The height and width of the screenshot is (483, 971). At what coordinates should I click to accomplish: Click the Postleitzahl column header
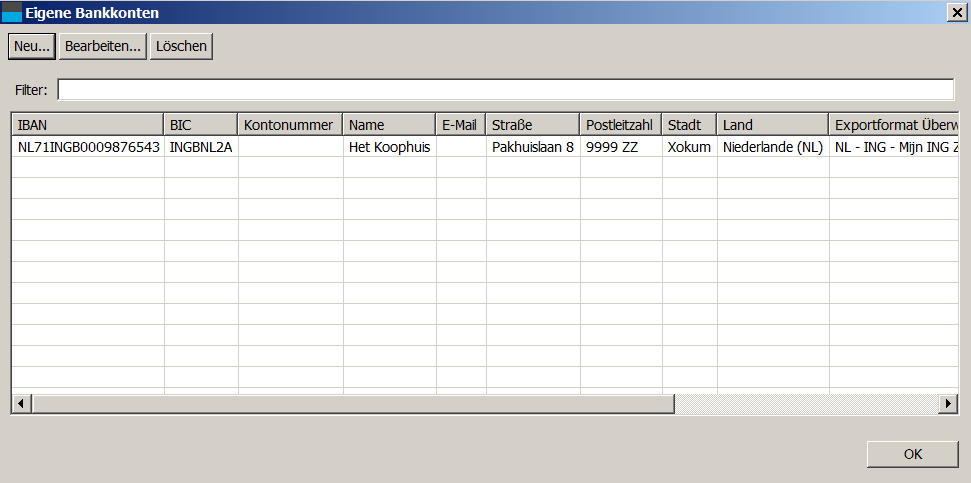(621, 125)
